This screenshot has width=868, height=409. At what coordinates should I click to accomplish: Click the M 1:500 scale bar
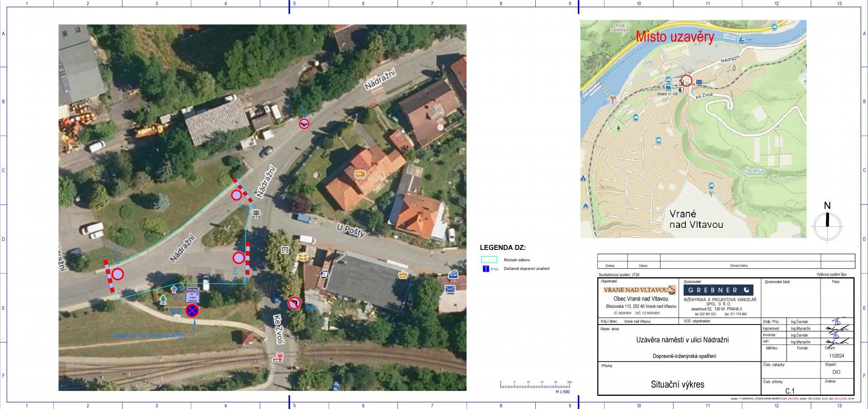click(x=536, y=385)
